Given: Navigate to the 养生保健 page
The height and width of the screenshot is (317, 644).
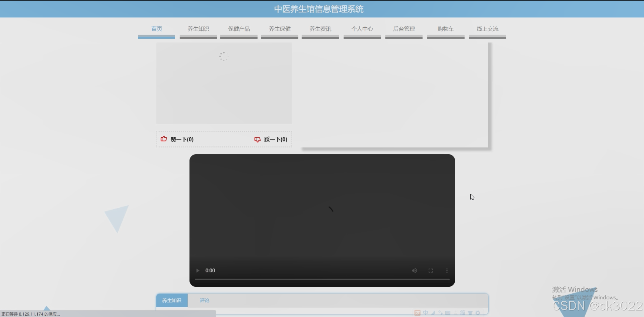Looking at the screenshot, I should point(280,29).
